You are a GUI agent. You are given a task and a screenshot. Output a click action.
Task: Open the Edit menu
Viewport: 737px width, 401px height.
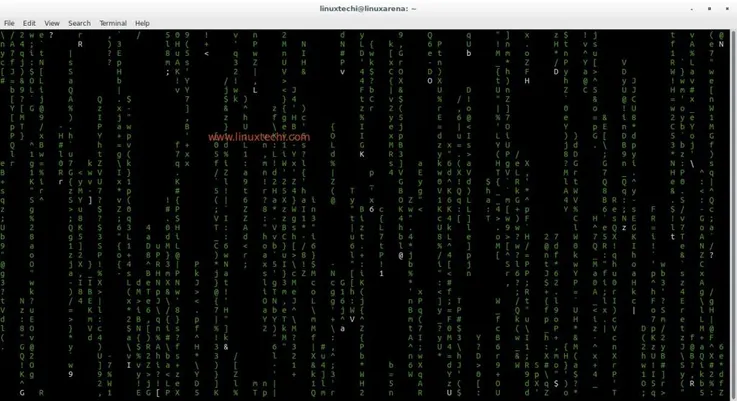click(29, 23)
